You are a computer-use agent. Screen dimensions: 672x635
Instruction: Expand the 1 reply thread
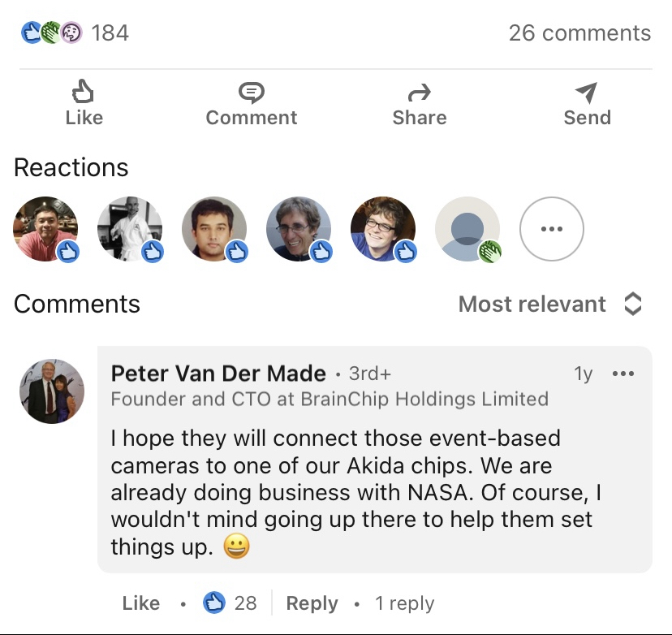click(404, 603)
